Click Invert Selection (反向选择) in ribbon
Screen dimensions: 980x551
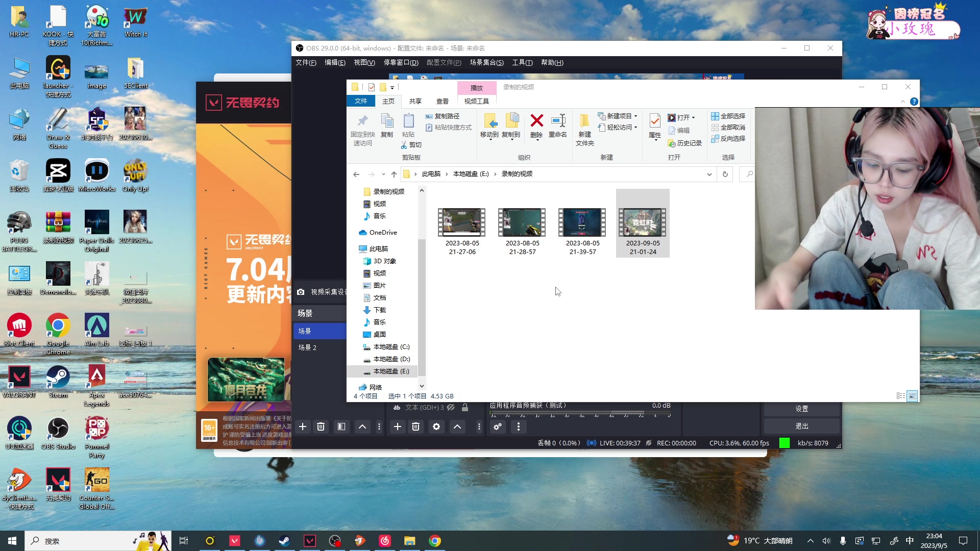pos(728,139)
